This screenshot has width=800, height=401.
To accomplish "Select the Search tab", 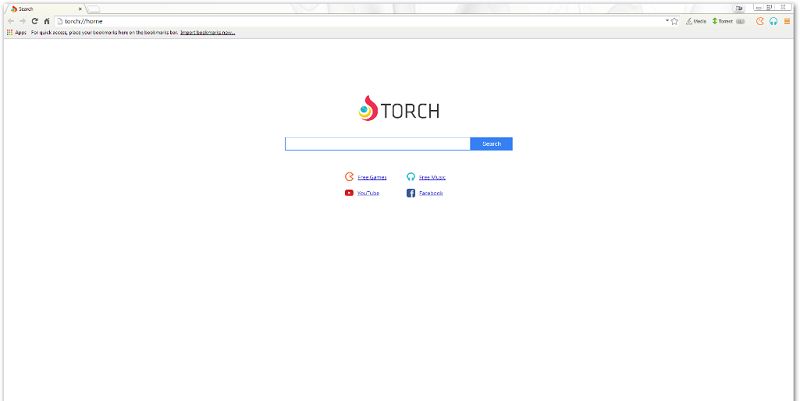I will (45, 9).
